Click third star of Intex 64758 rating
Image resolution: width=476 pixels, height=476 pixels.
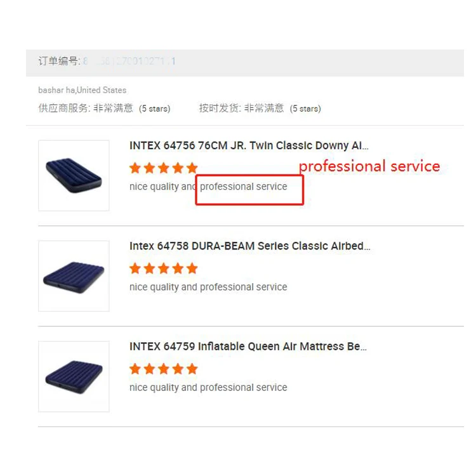click(164, 268)
